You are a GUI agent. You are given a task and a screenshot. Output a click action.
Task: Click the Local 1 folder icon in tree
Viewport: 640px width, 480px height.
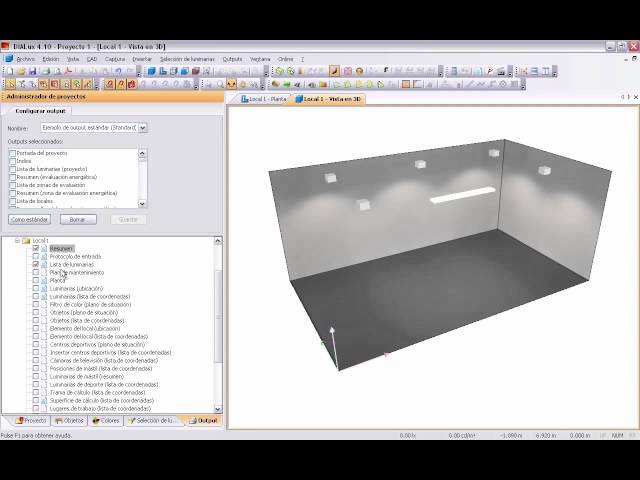(27, 240)
